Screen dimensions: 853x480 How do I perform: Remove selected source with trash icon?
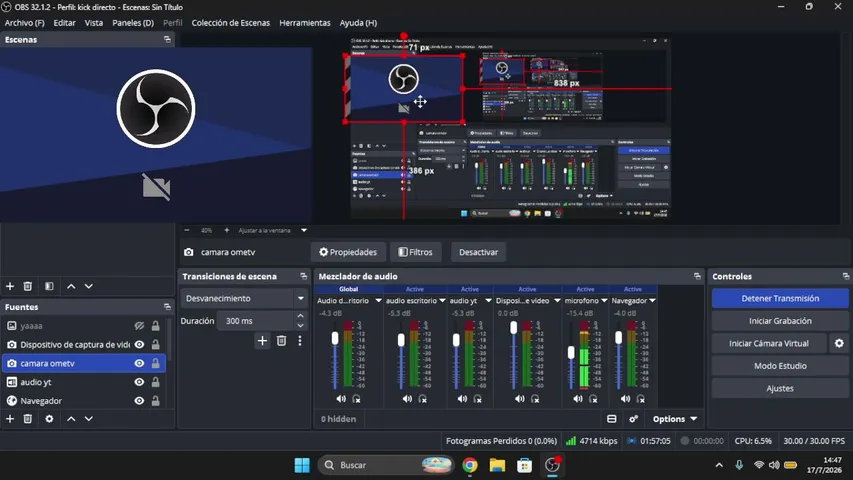28,419
